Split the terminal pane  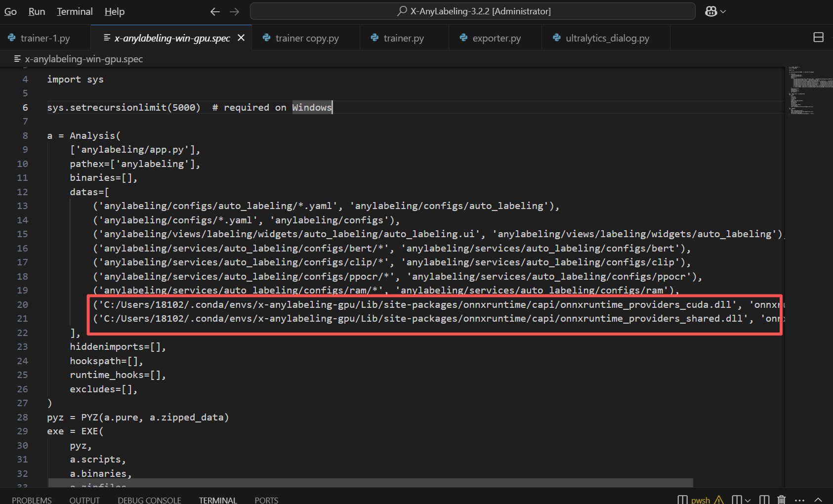764,500
